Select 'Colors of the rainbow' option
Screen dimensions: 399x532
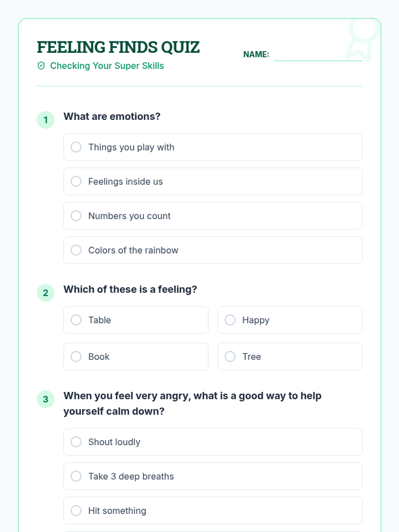pos(213,250)
